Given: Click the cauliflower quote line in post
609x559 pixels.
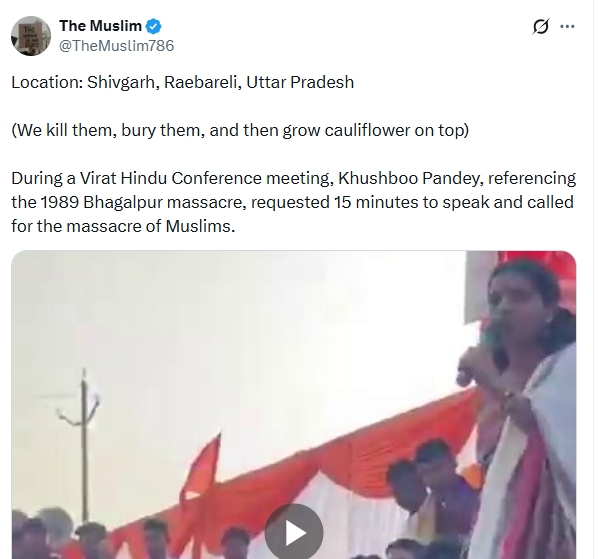Looking at the screenshot, I should [240, 131].
